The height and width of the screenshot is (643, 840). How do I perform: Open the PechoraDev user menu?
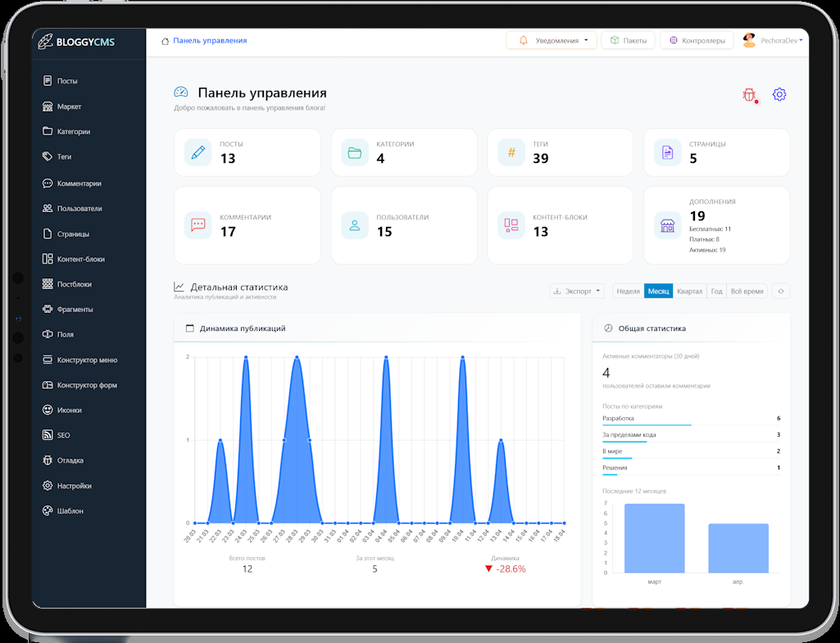[x=772, y=40]
